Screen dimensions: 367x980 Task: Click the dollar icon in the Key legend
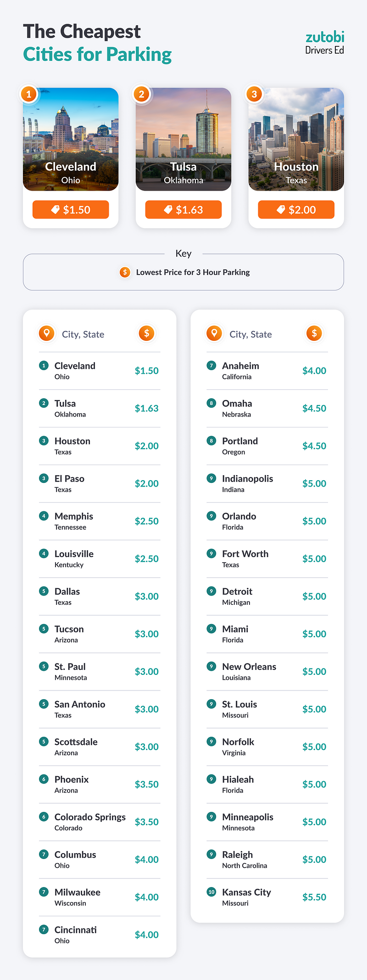125,272
